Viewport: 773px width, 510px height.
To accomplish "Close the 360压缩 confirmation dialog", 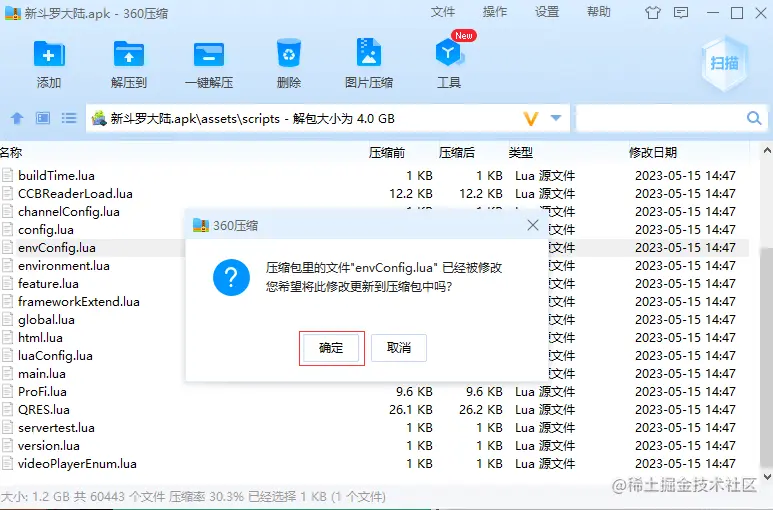I will (533, 225).
